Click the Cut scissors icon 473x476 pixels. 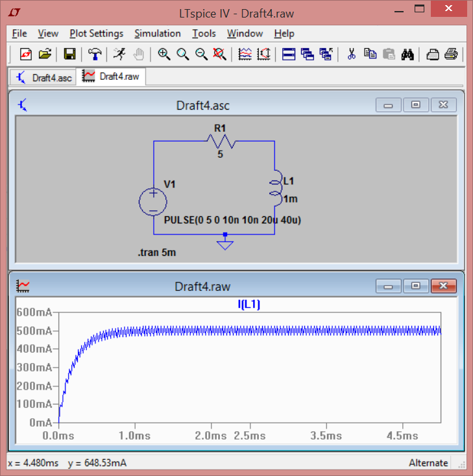[x=352, y=55]
